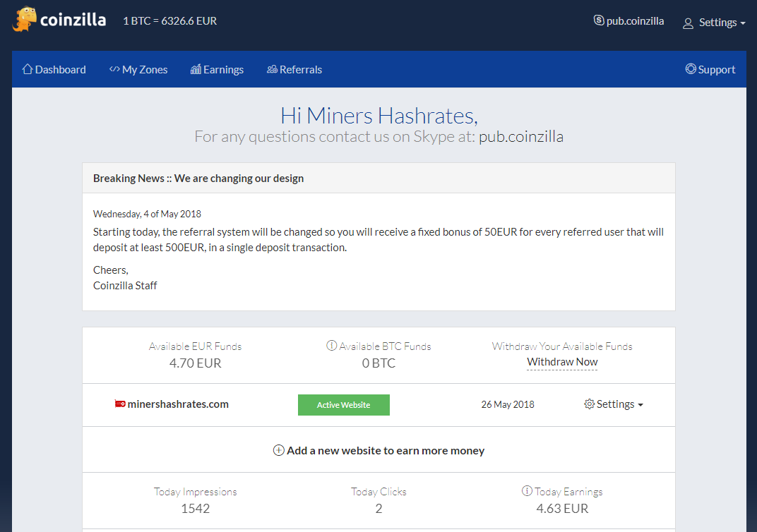Click the 1 BTC = 6326.6 EUR rate
Screen dimensions: 757x532
(170, 20)
